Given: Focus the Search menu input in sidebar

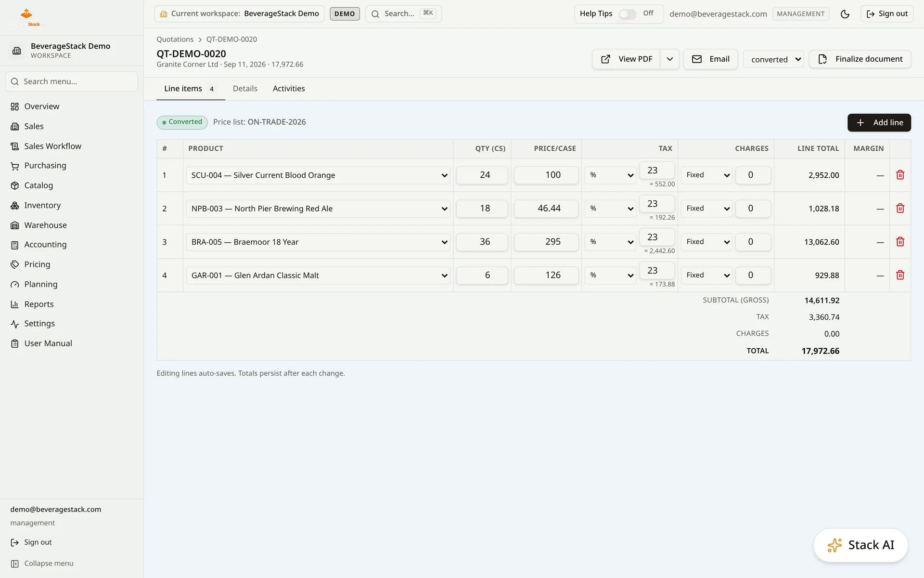Looking at the screenshot, I should point(71,82).
